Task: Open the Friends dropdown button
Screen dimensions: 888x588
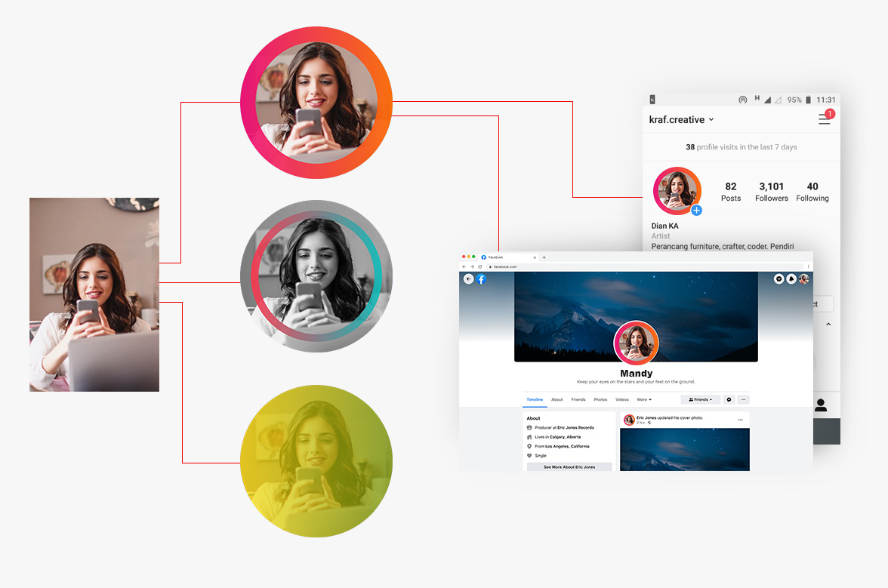Action: [x=700, y=399]
